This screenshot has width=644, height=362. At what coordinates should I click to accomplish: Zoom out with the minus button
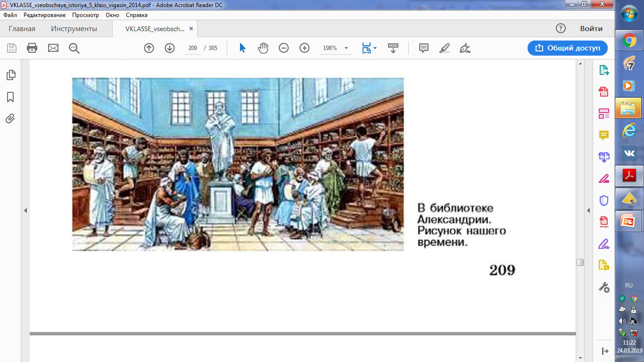(x=284, y=48)
